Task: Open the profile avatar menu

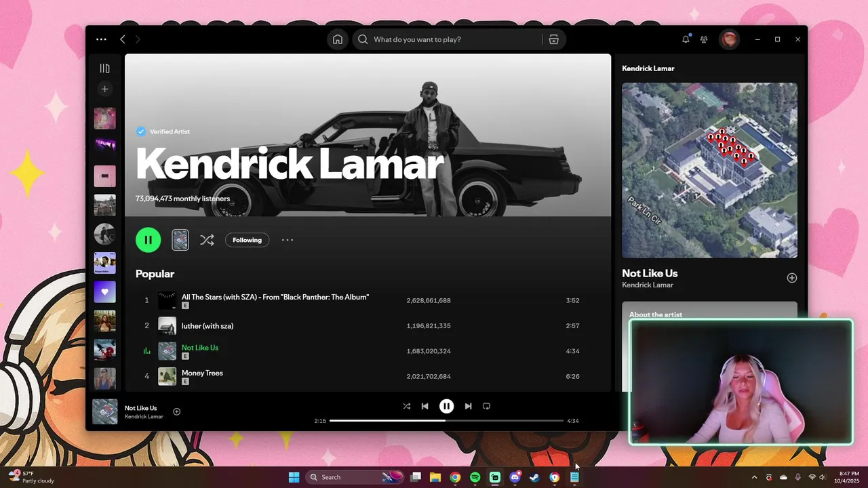Action: tap(729, 39)
